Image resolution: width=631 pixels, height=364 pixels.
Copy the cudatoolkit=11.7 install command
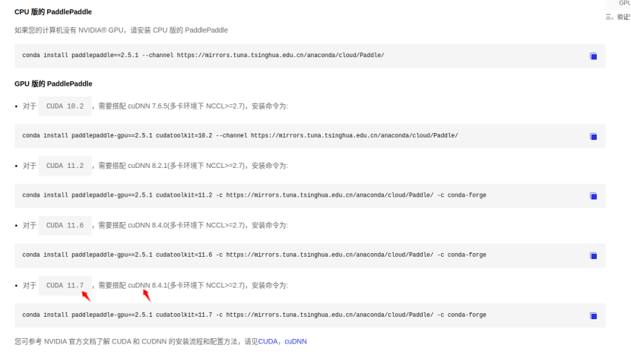pyautogui.click(x=593, y=315)
